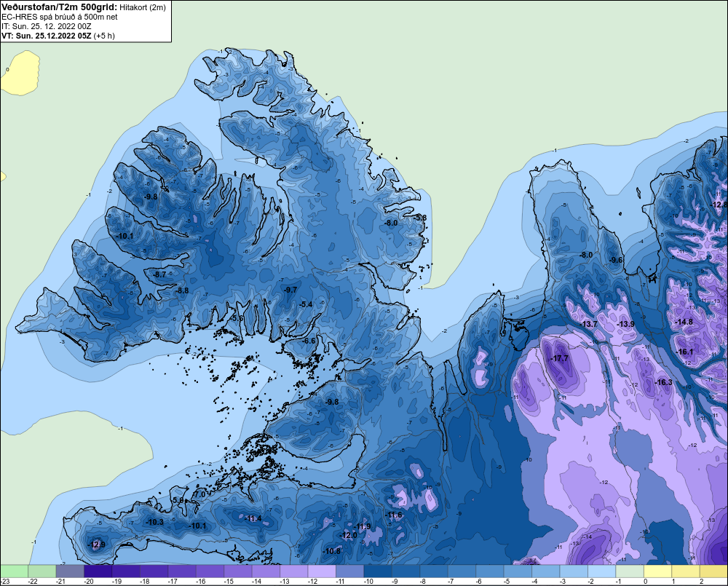Click the -20 dark purple legend swatch

point(98,571)
